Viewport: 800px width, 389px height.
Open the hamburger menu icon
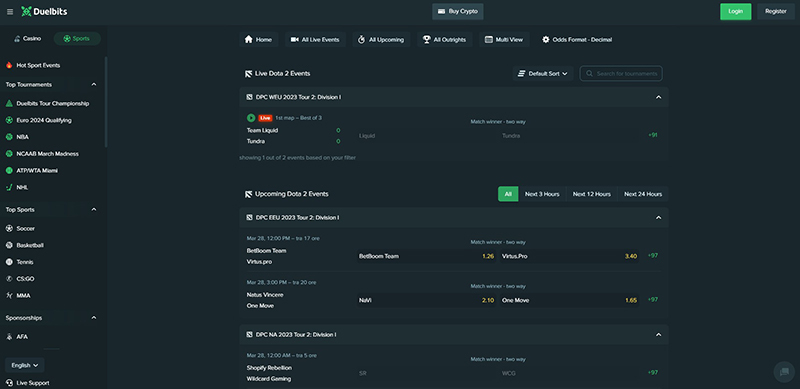pos(10,12)
